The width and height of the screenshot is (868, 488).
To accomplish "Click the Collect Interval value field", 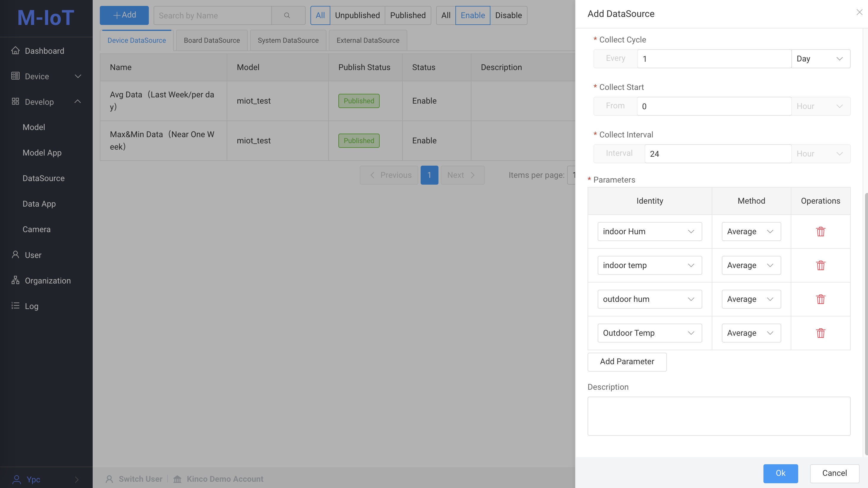I will 718,154.
